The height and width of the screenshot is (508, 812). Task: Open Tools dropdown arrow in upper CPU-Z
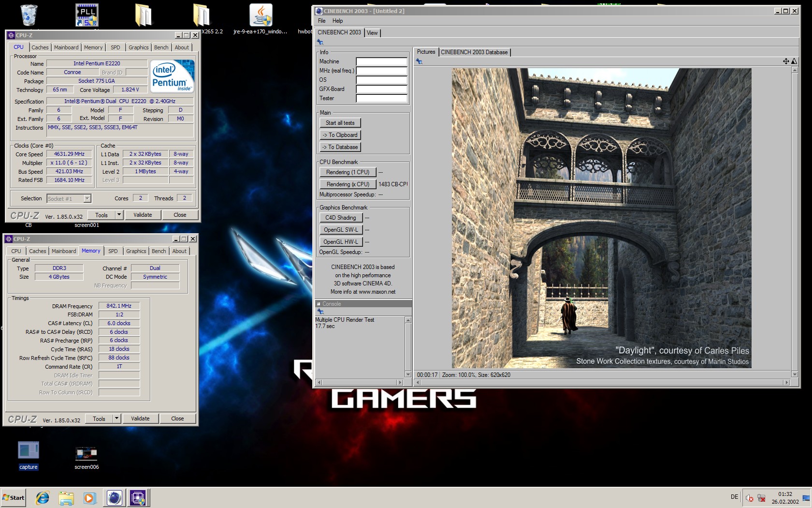pos(119,214)
